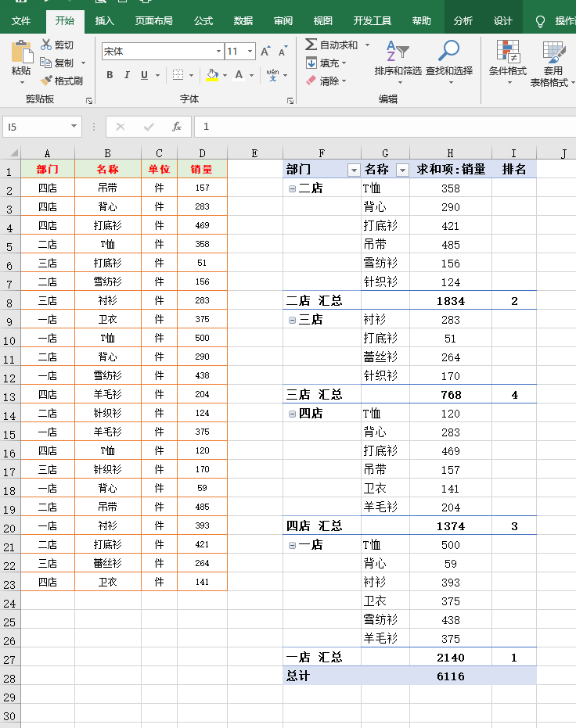Viewport: 576px width, 728px height.
Task: Click the formula bar cancel X icon
Action: pyautogui.click(x=121, y=127)
